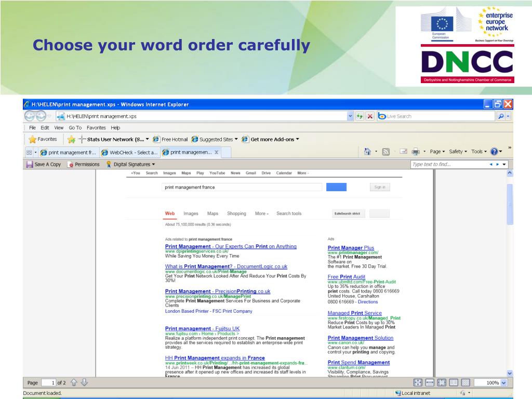
Task: Save A Copy of the XPS document
Action: [x=44, y=164]
